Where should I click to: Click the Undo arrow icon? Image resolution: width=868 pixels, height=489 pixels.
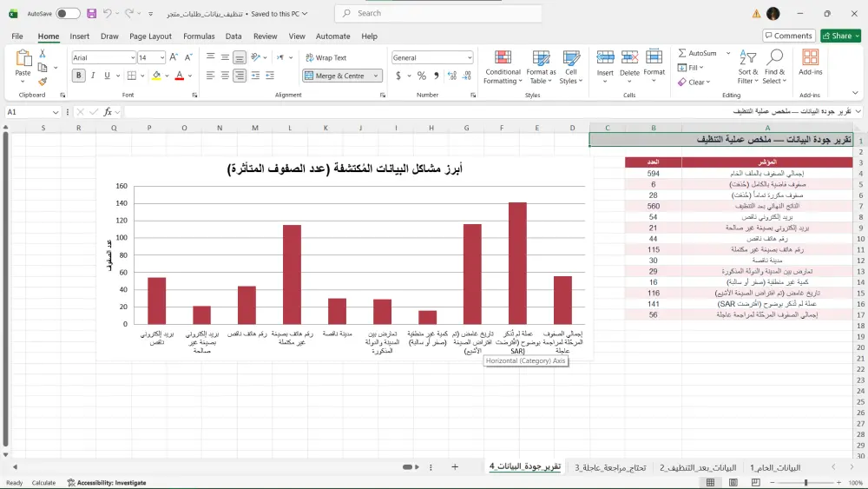tap(108, 13)
